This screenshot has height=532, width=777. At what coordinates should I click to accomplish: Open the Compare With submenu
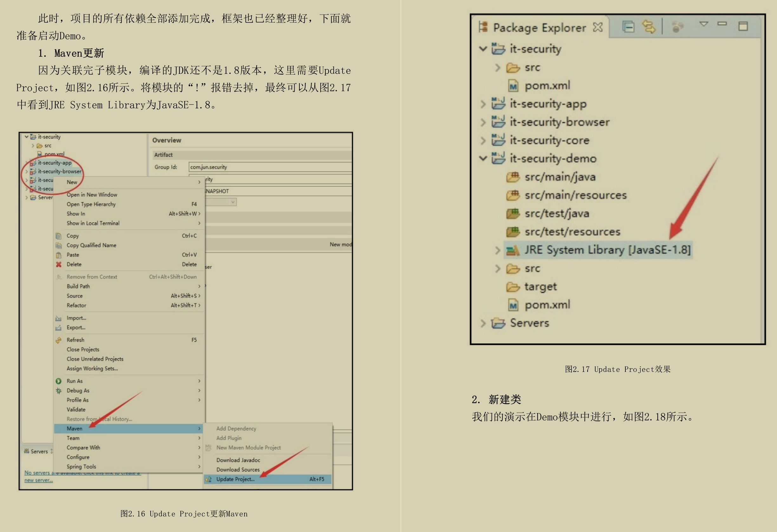click(x=129, y=447)
